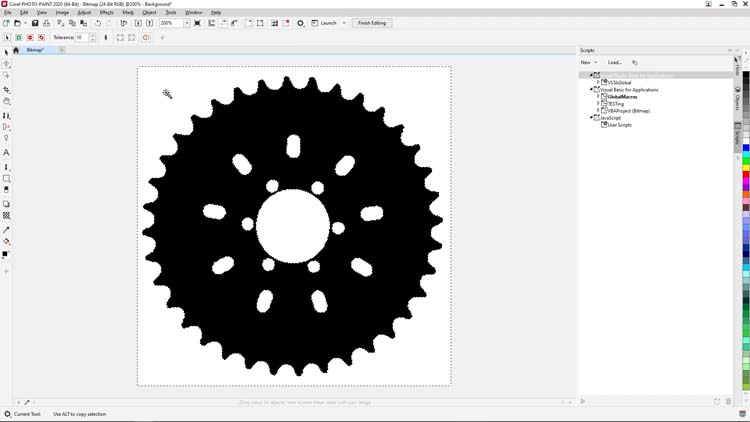750x422 pixels.
Task: Select the Pick tool in toolbox
Action: tap(6, 52)
